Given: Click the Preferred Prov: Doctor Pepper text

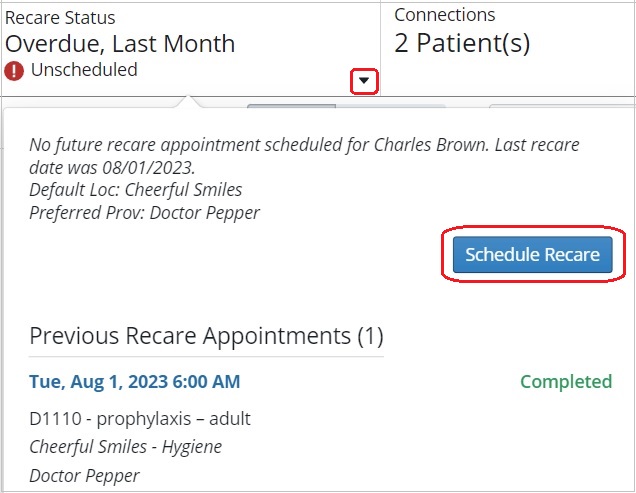Looking at the screenshot, I should click(144, 213).
